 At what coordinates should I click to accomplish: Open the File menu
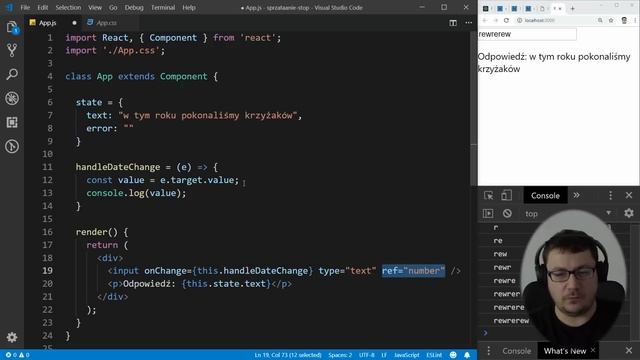point(25,7)
